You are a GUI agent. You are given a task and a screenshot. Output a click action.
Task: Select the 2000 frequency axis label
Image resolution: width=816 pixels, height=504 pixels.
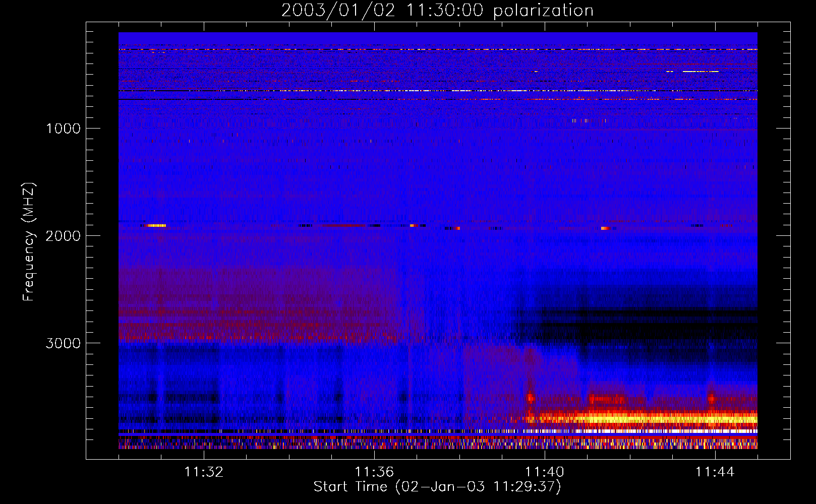(63, 236)
